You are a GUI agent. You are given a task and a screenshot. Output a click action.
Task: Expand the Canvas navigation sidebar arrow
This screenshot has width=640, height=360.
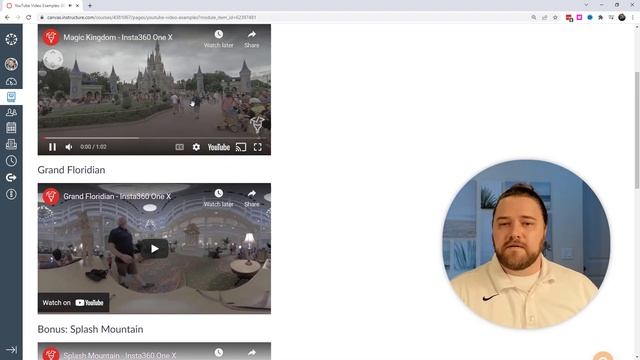11,350
